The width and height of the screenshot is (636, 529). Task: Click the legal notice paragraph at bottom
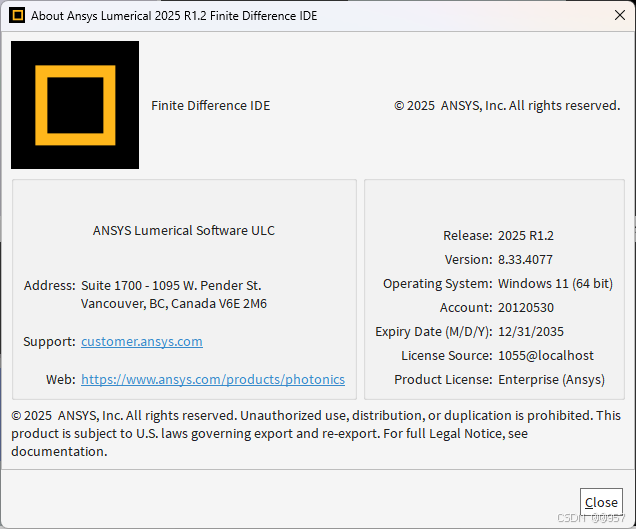coord(316,433)
